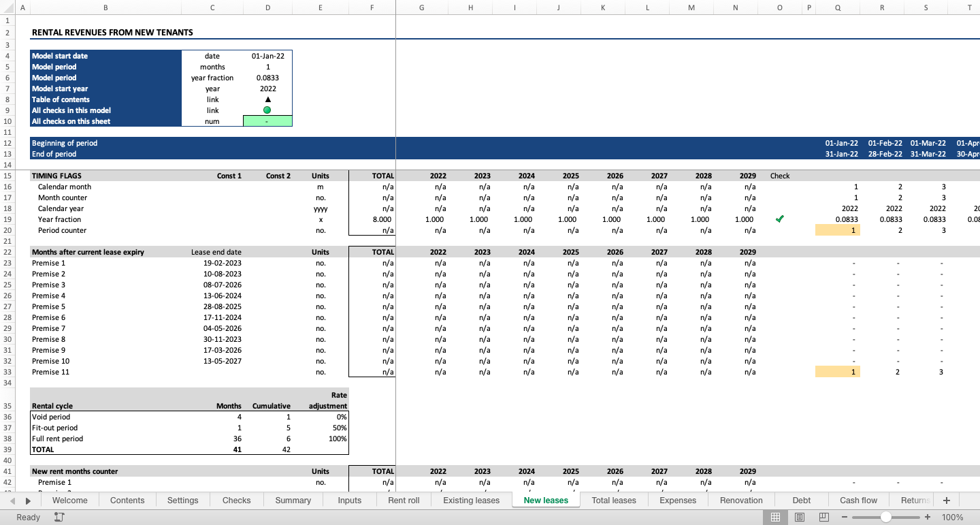Open Page Break Preview from the status bar
Viewport: 980px width, 525px height.
point(823,518)
